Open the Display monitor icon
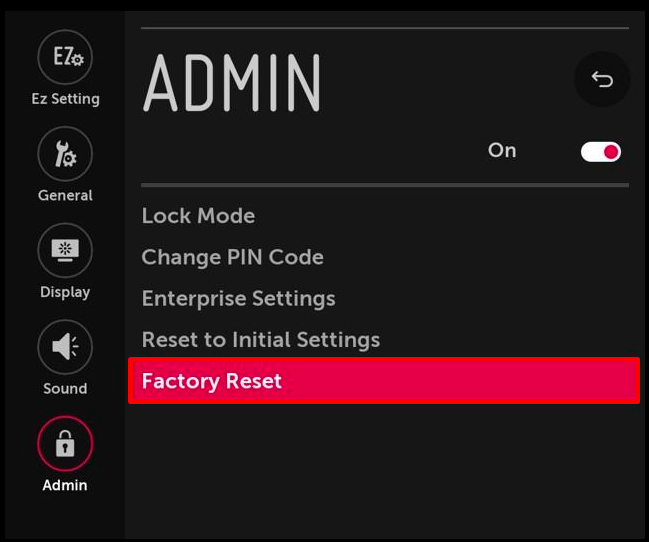649x542 pixels. (65, 250)
